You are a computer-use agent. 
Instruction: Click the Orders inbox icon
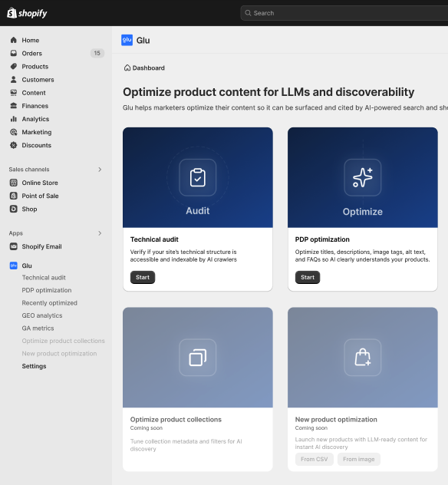13,53
